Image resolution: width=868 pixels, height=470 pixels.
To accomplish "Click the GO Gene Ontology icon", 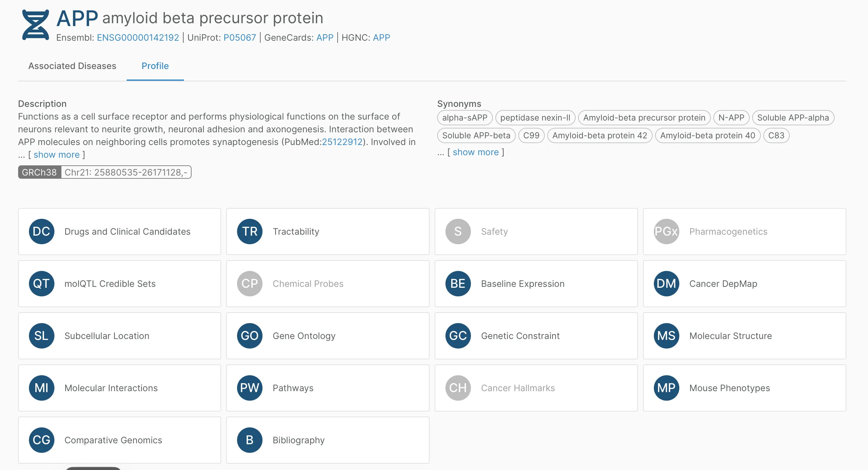I will tap(250, 336).
